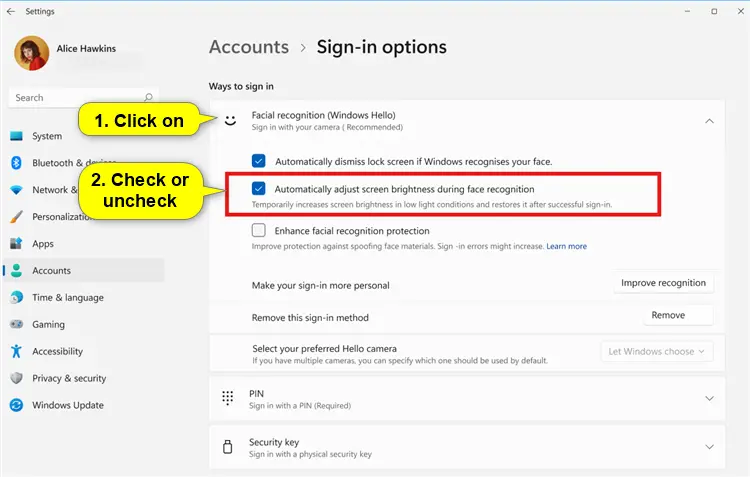Viewport: 750px width, 477px height.
Task: Click the Network wifi icon in sidebar
Action: point(16,190)
